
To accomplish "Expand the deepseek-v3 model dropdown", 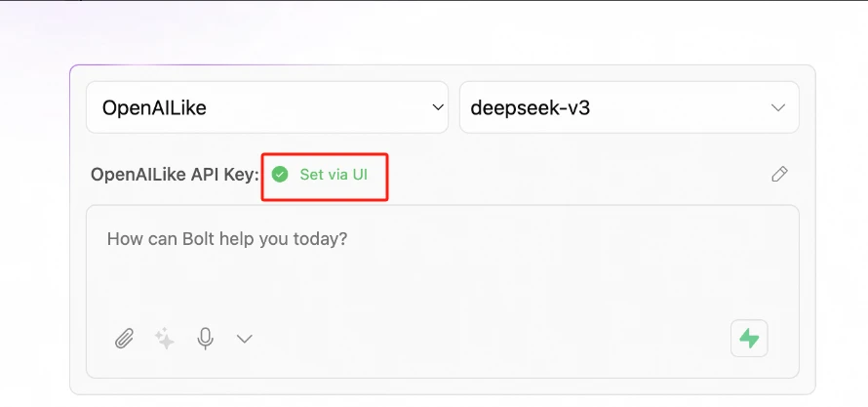I will 629,107.
